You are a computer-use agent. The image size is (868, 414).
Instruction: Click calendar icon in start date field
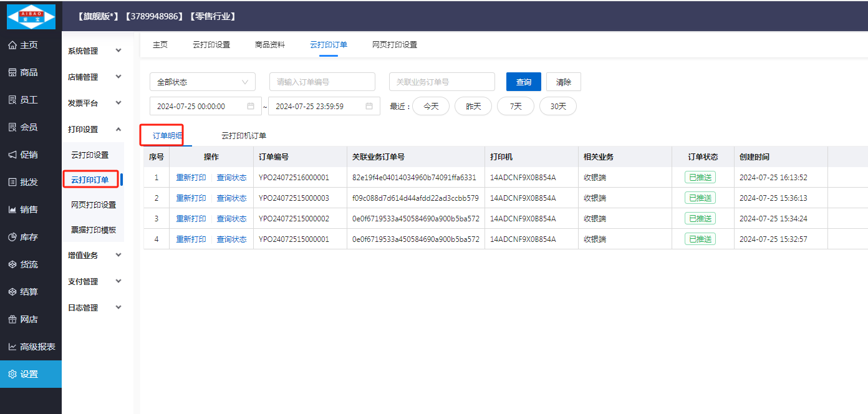(x=251, y=106)
